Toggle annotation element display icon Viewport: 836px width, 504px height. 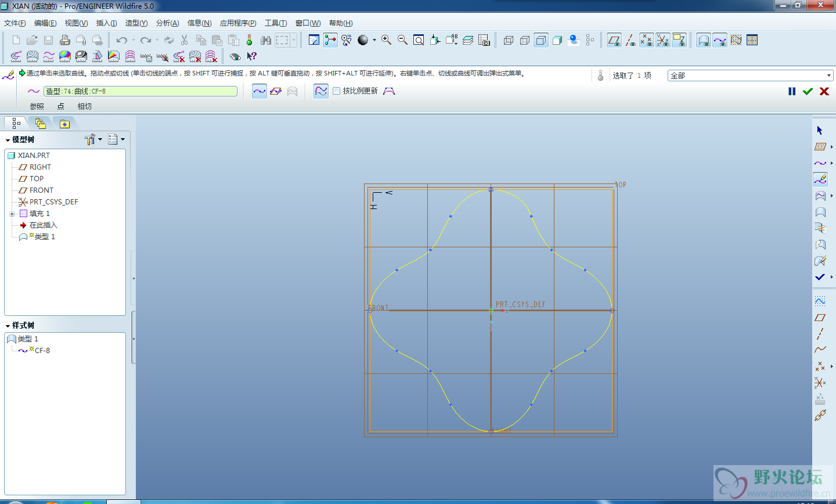(679, 40)
